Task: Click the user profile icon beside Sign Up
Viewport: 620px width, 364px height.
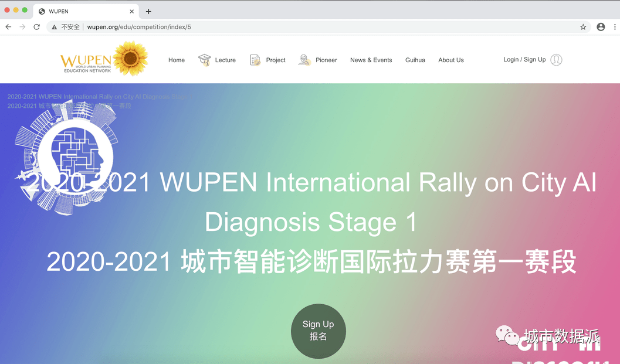Action: pyautogui.click(x=555, y=59)
